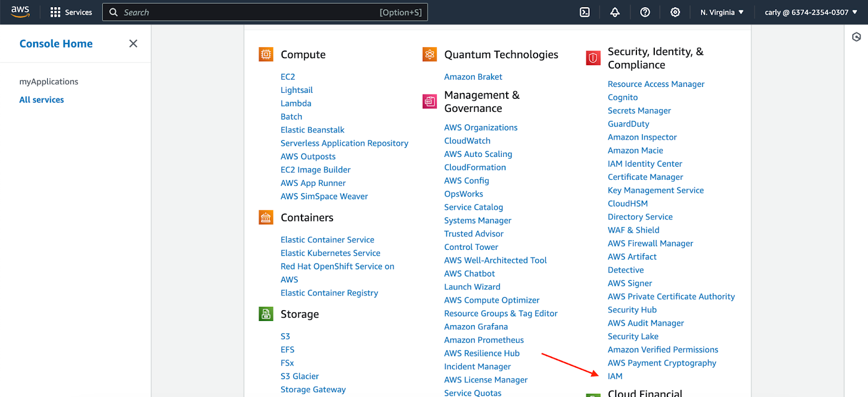The image size is (868, 397).
Task: Open Trusted Advisor link
Action: pyautogui.click(x=474, y=234)
